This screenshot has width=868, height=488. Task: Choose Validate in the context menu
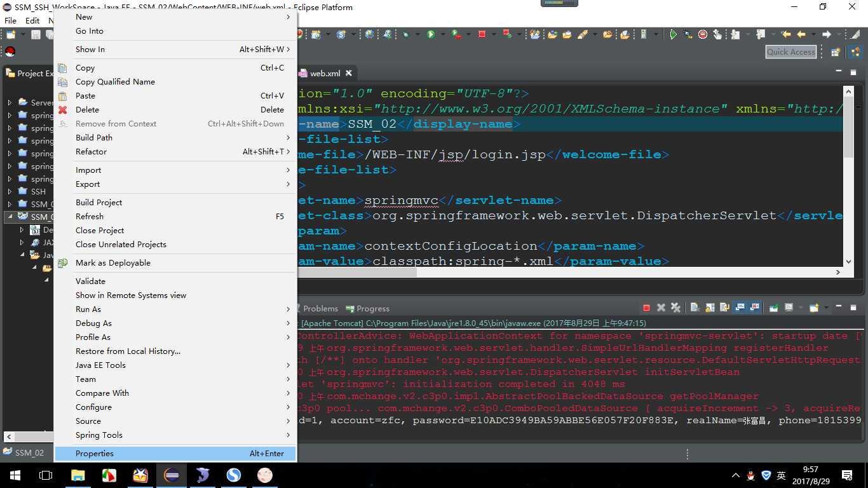coord(176,281)
